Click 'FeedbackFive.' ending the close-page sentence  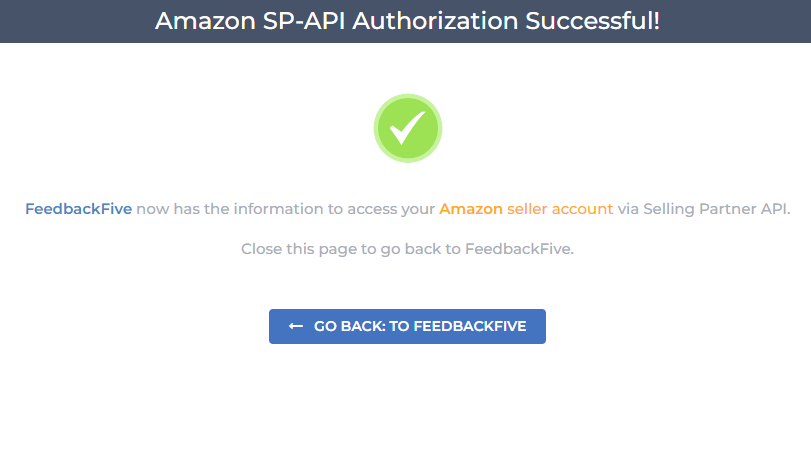tap(519, 249)
